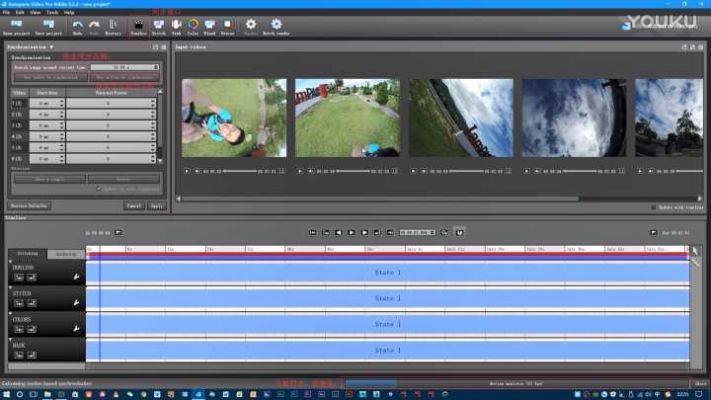Select the second input video thumbnail
Image resolution: width=711 pixels, height=400 pixels.
pos(347,117)
